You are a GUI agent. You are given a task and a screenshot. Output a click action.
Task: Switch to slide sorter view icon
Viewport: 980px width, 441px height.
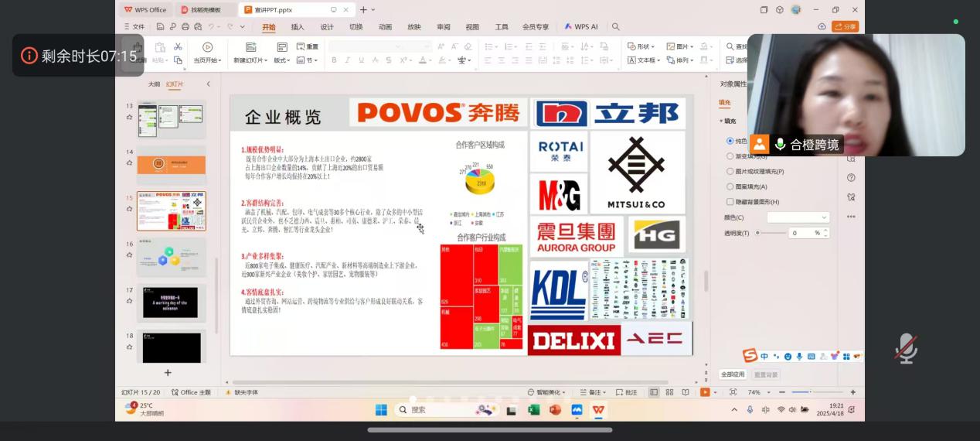pos(669,392)
